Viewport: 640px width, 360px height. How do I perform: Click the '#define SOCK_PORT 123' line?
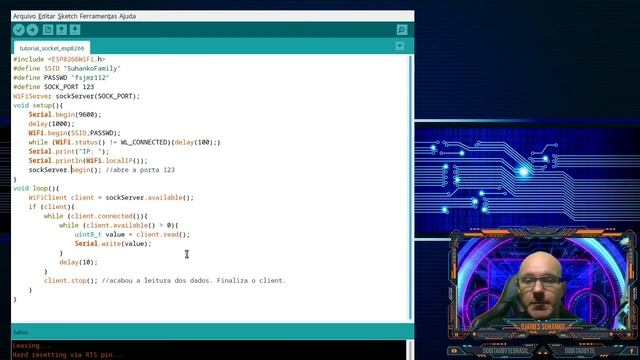pyautogui.click(x=53, y=87)
